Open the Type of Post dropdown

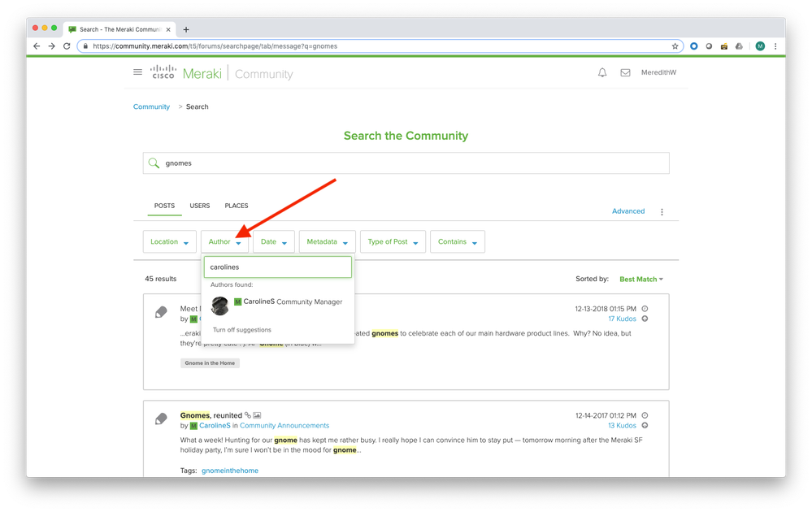point(393,242)
